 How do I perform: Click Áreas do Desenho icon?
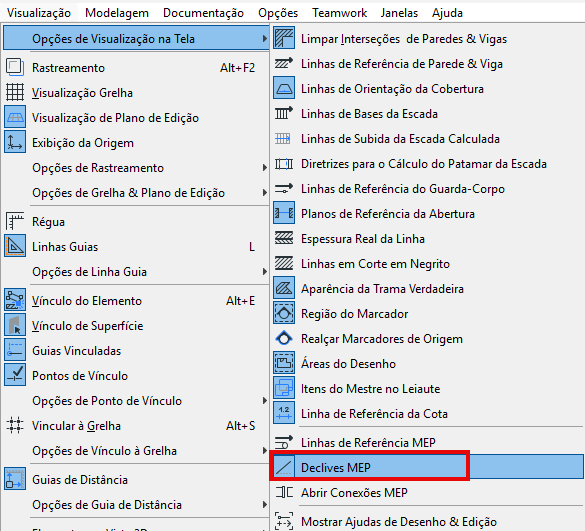[284, 363]
